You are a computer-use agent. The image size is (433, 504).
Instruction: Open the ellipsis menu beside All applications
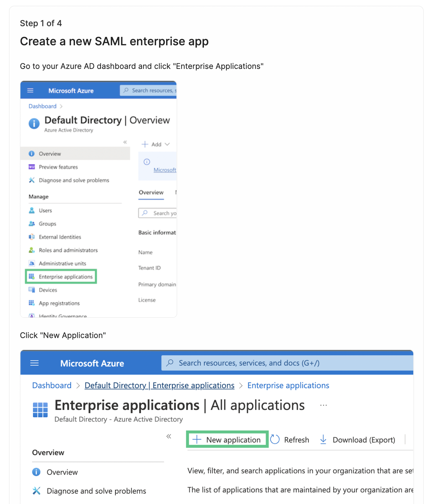[x=323, y=405]
